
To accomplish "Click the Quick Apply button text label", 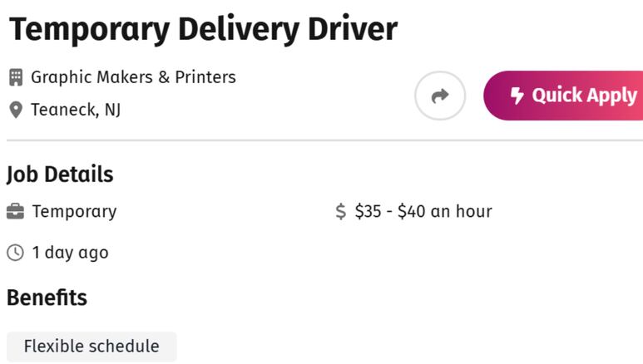I will [585, 96].
